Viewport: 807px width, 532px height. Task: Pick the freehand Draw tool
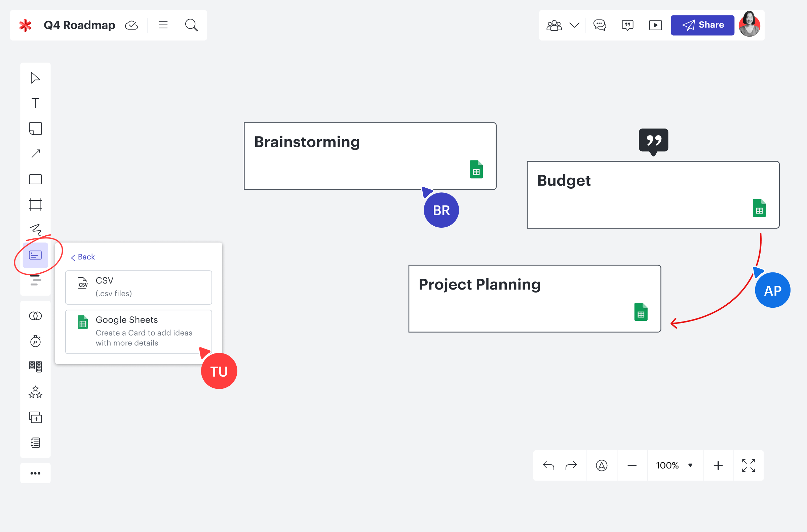tap(35, 230)
